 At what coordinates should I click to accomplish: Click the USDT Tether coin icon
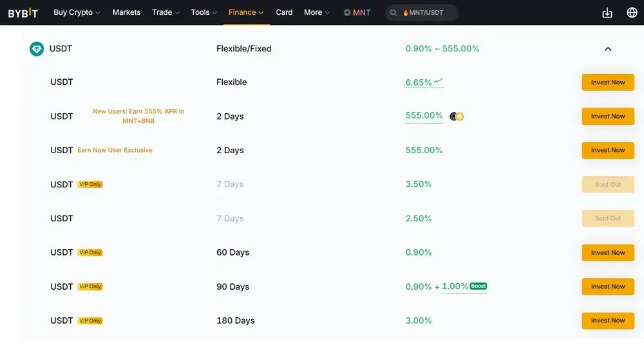(37, 49)
